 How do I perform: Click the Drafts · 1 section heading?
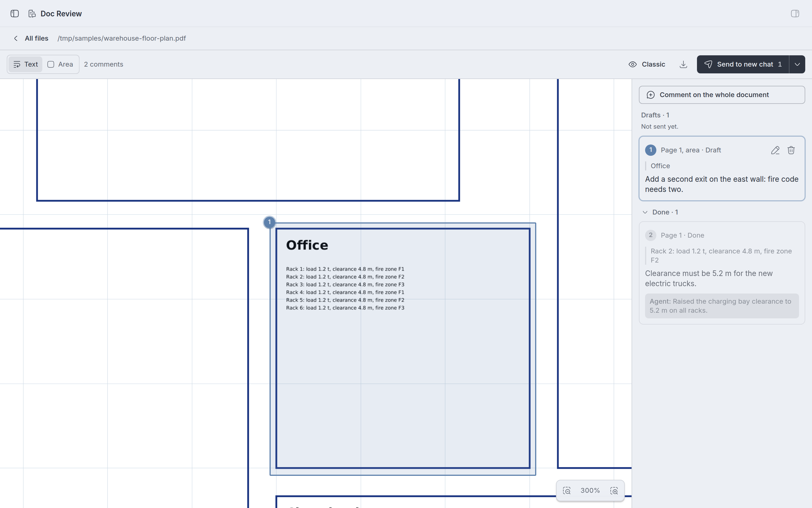tap(655, 115)
